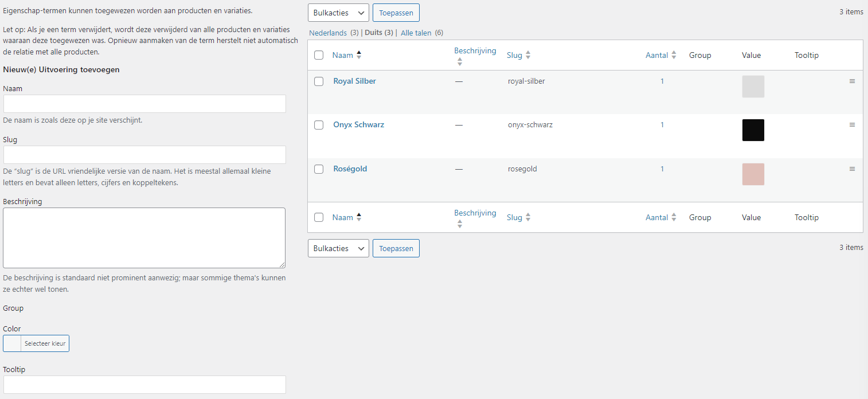Click Aantal sort arrows in header
The height and width of the screenshot is (399, 868).
point(674,55)
